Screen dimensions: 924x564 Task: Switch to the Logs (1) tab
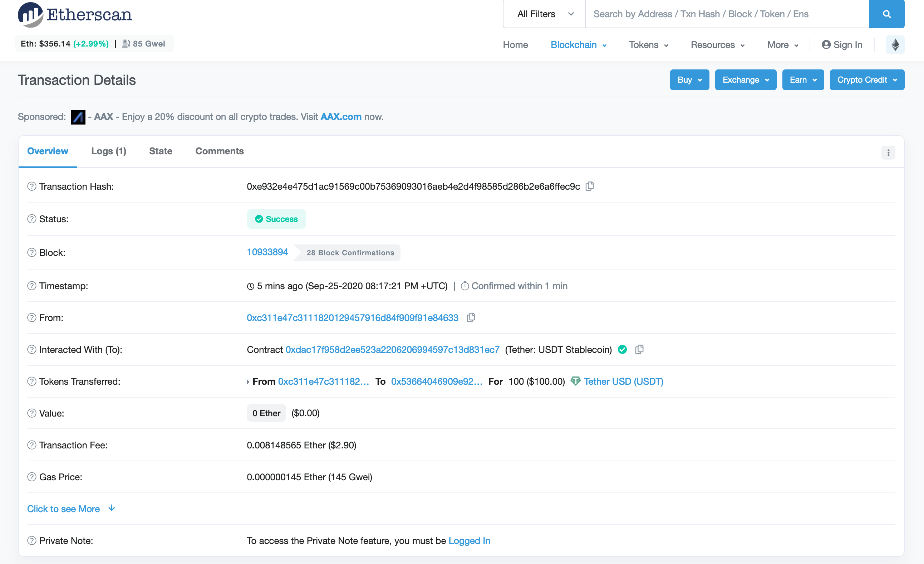109,151
